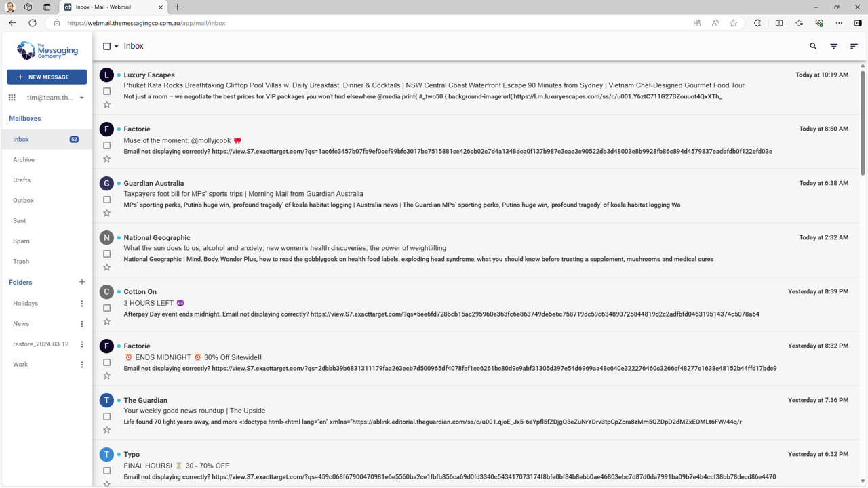Open the Work folder
The image size is (868, 488).
tap(20, 365)
